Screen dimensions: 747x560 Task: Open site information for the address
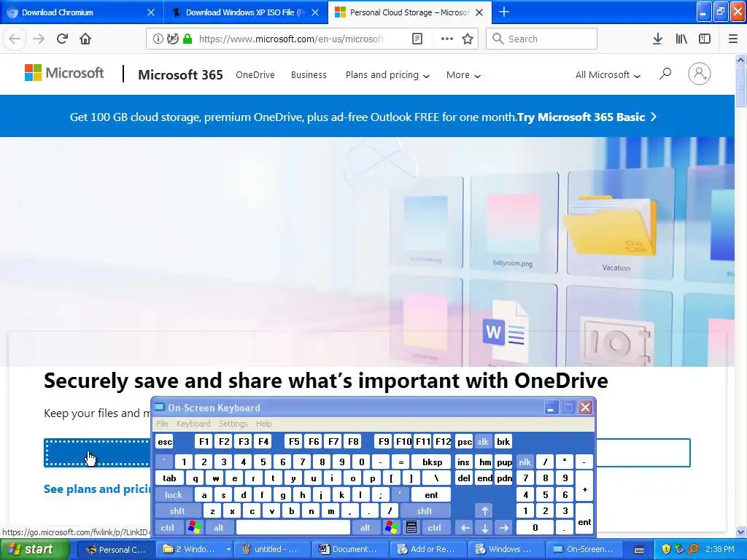tap(158, 39)
